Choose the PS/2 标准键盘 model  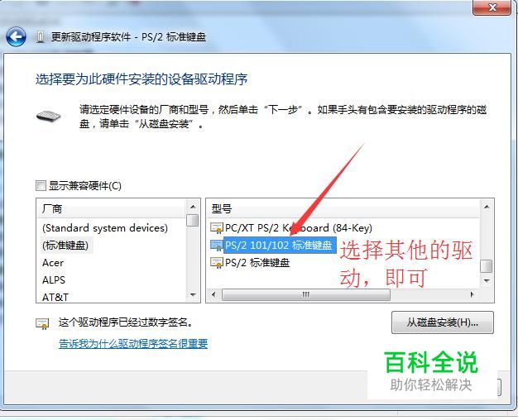(x=257, y=263)
